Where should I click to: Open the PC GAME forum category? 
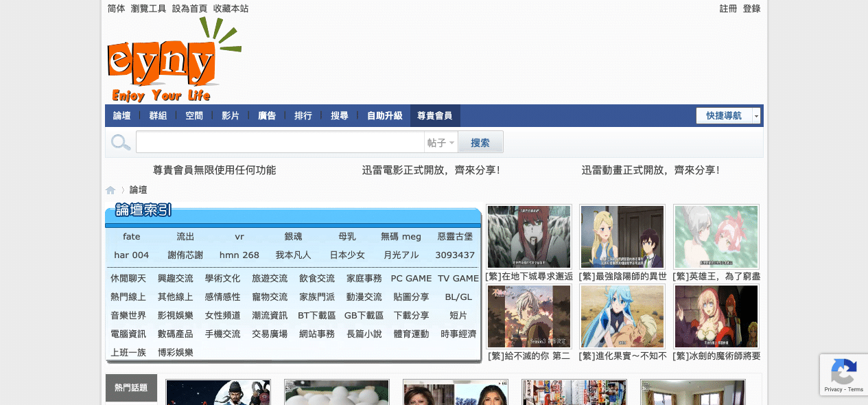(411, 278)
